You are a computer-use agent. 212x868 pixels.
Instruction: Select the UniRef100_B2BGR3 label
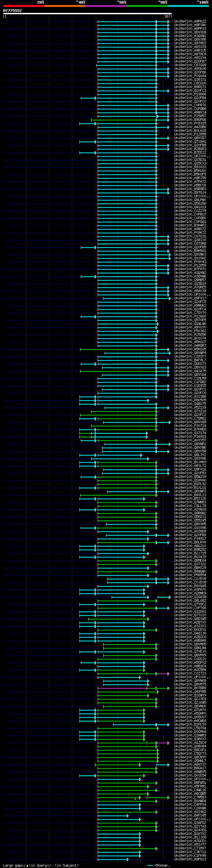tap(190, 149)
